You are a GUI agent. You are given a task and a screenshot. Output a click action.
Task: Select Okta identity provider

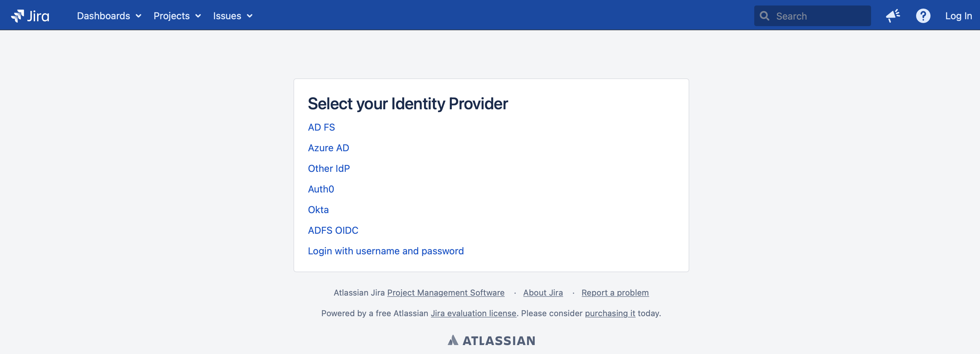(318, 209)
